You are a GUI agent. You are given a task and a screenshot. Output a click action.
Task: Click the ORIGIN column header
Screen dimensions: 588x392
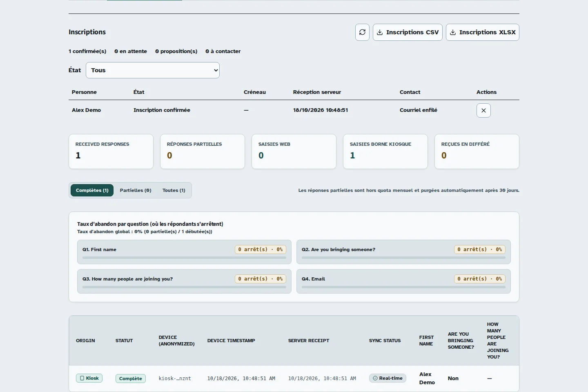85,341
